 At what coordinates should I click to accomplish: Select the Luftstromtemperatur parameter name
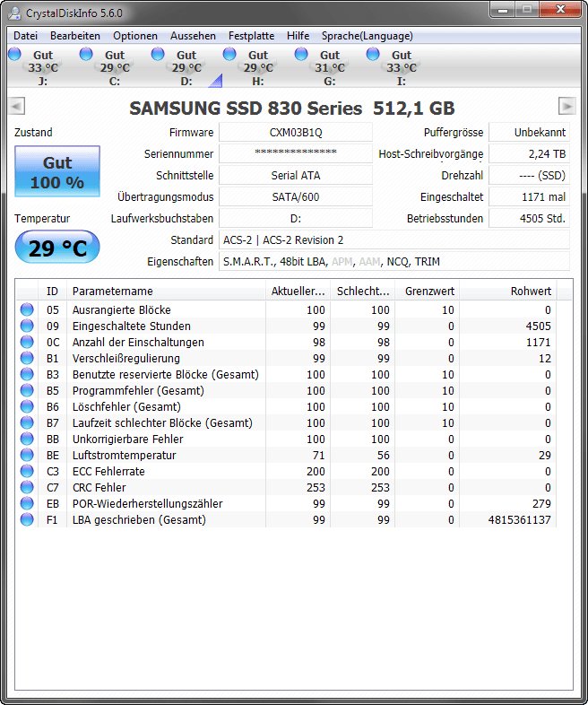coord(124,455)
